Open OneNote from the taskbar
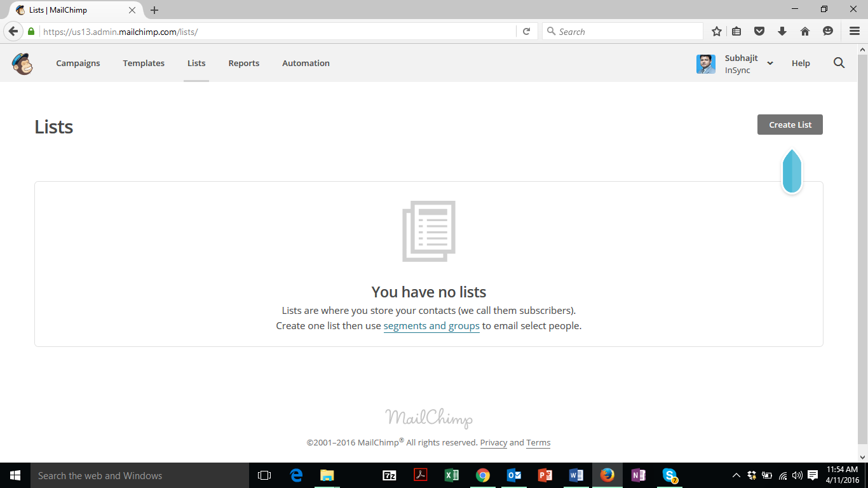868x488 pixels. [x=639, y=475]
